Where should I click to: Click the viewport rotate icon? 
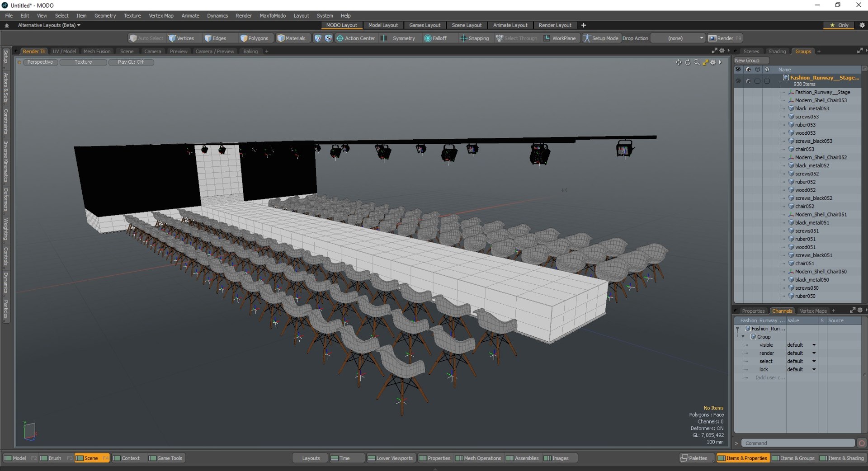pyautogui.click(x=688, y=62)
